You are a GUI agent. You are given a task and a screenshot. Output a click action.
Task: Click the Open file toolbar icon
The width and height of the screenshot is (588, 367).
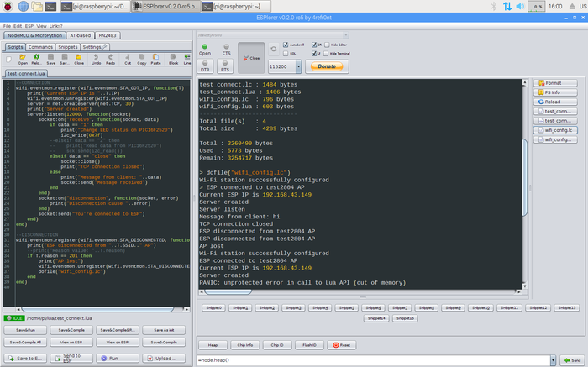click(23, 60)
